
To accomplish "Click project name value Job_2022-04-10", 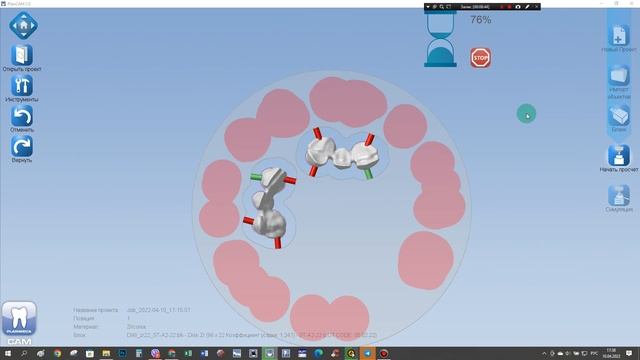I will pos(158,310).
